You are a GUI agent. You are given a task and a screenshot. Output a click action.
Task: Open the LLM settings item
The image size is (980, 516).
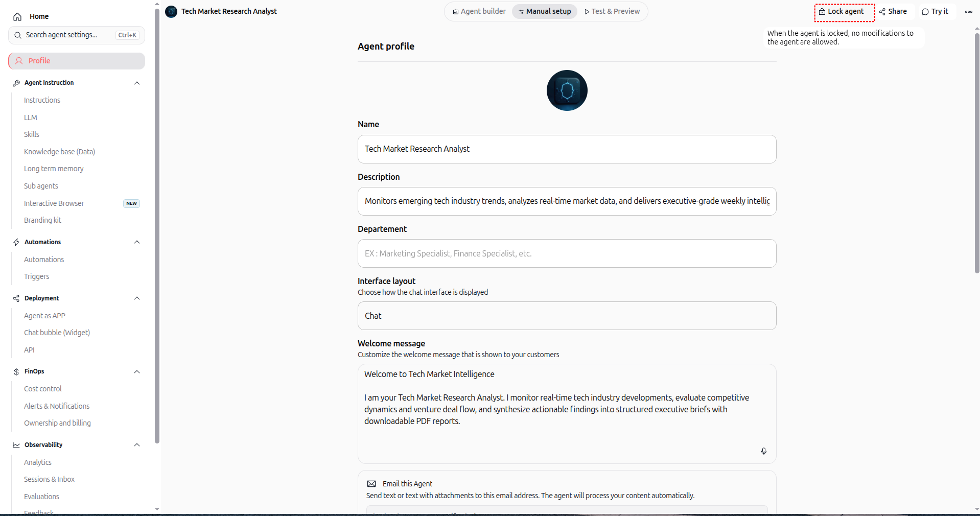coord(31,118)
